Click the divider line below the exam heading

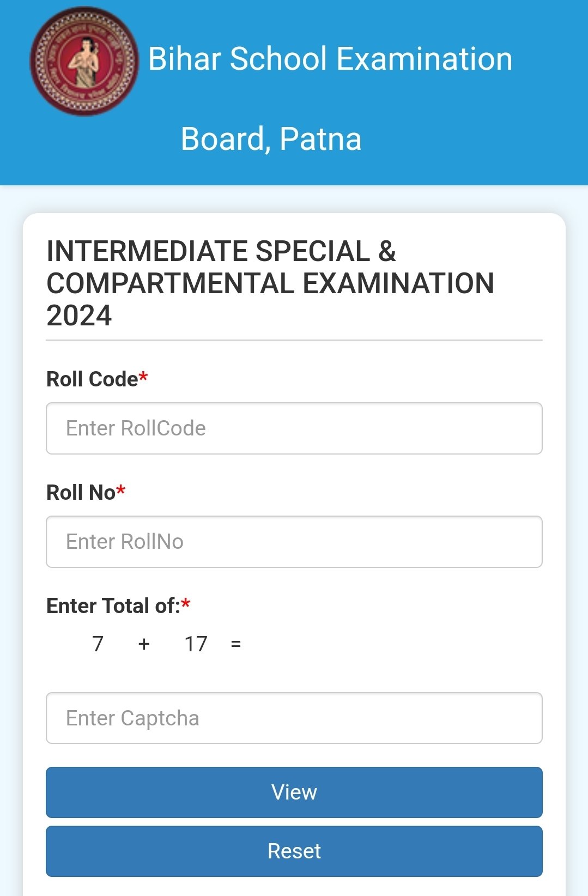[294, 340]
